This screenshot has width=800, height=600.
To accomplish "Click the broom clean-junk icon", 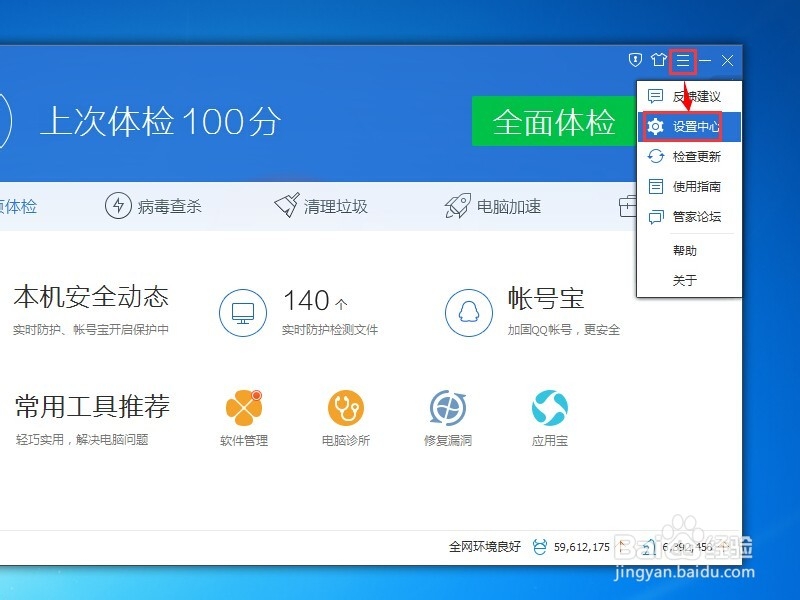I will 287,205.
